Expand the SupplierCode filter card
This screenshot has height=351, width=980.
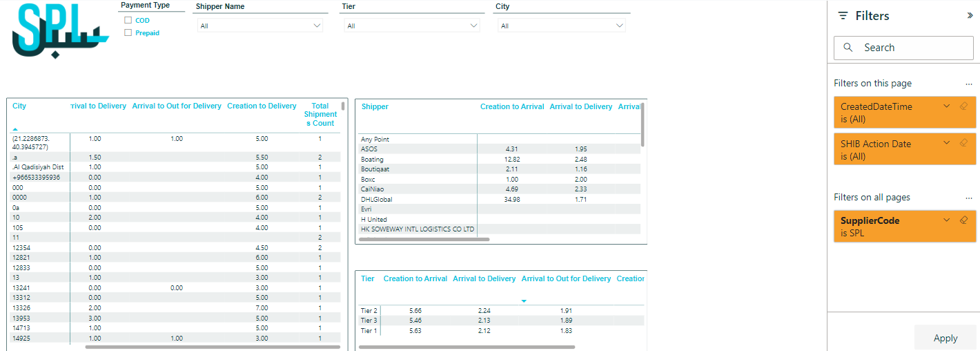(x=947, y=220)
